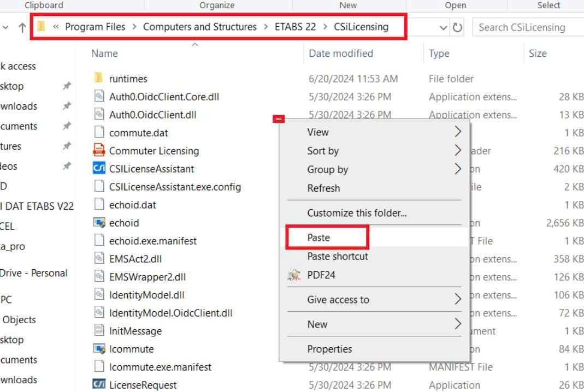This screenshot has height=392, width=584.
Task: Select the lcommute.exe.manifest file name
Action: 160,367
